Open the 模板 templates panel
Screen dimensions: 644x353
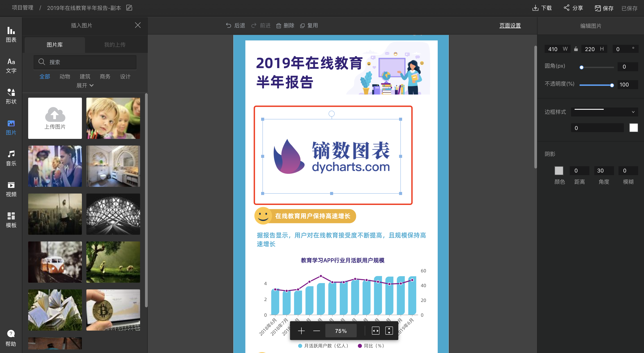tap(11, 220)
